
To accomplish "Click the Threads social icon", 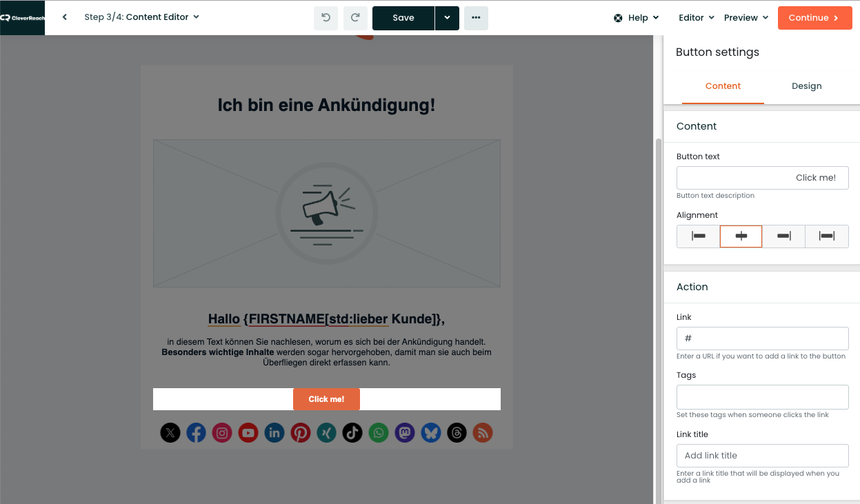I will 457,433.
